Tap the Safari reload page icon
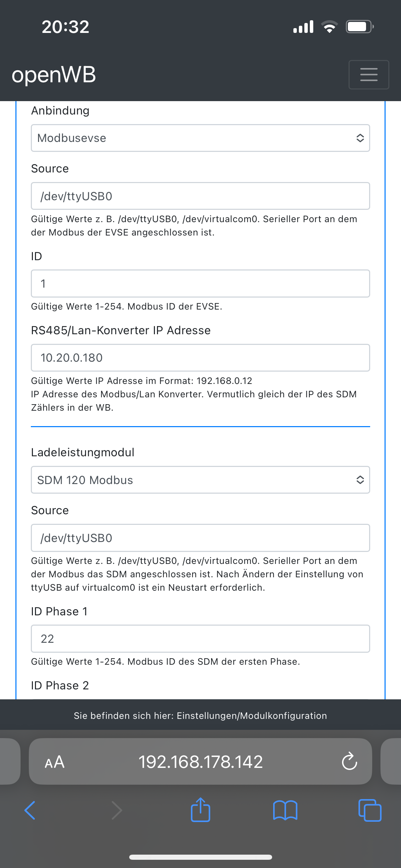401x868 pixels. click(349, 761)
